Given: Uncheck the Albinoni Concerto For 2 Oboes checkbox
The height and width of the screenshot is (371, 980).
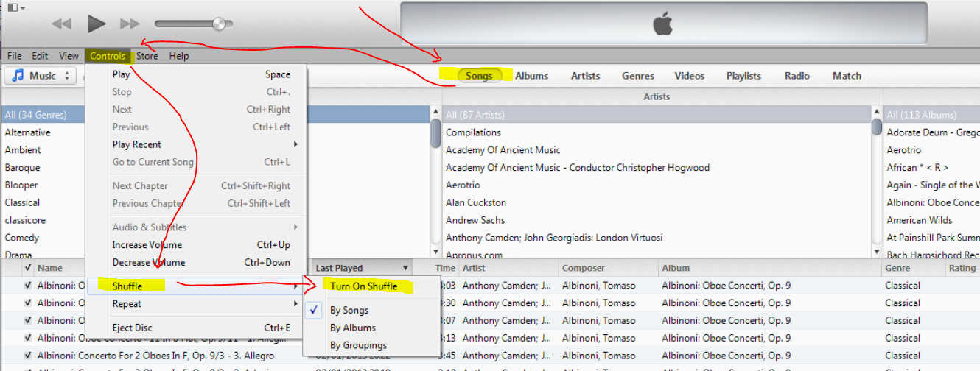Looking at the screenshot, I should coord(28,356).
